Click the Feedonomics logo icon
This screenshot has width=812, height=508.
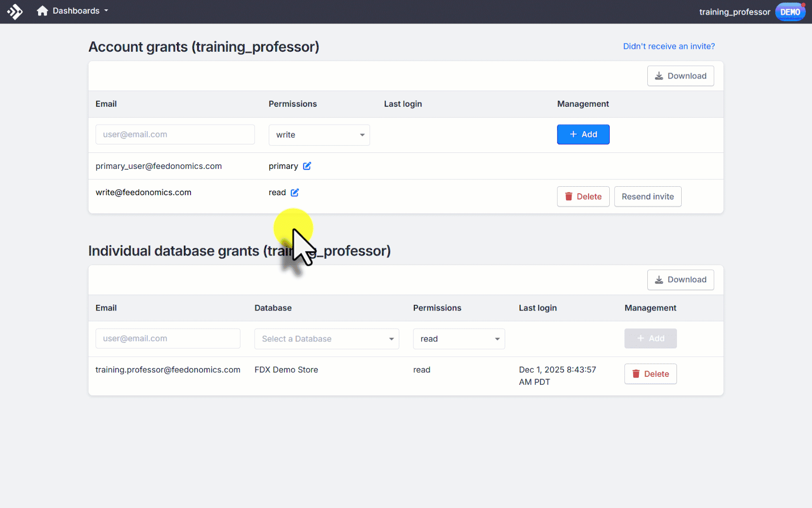coord(15,11)
